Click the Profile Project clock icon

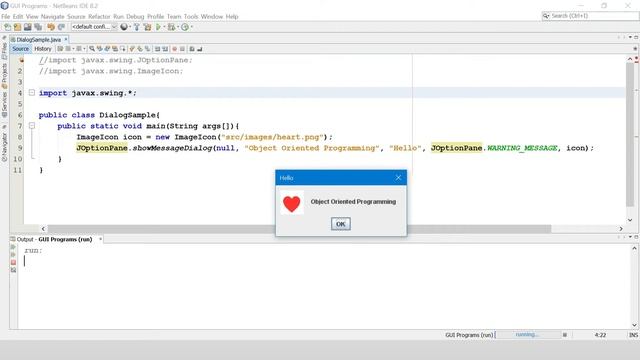point(185,27)
